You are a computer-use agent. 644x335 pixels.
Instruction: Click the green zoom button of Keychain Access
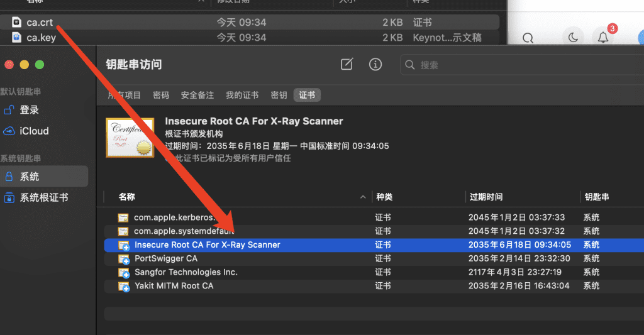click(40, 65)
